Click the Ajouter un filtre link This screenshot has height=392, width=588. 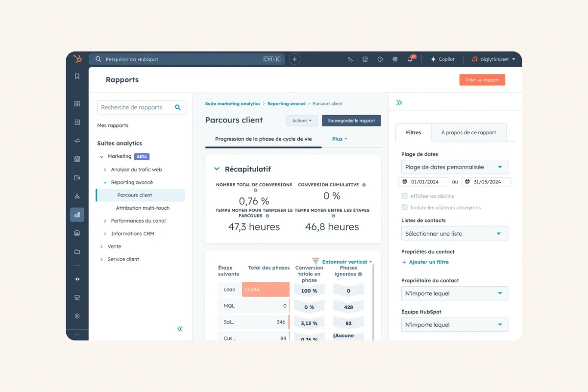point(425,262)
